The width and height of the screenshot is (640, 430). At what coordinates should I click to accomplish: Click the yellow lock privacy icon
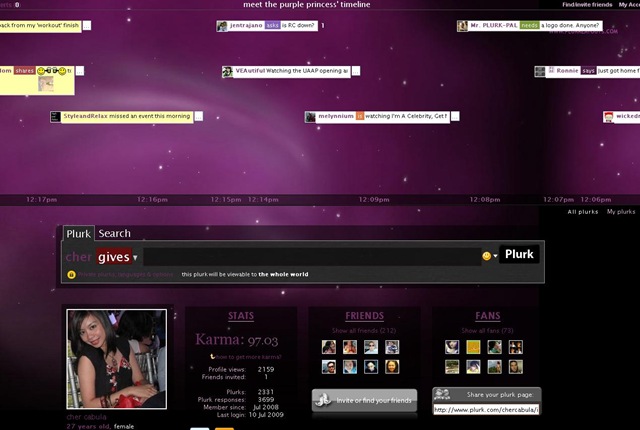click(x=71, y=275)
